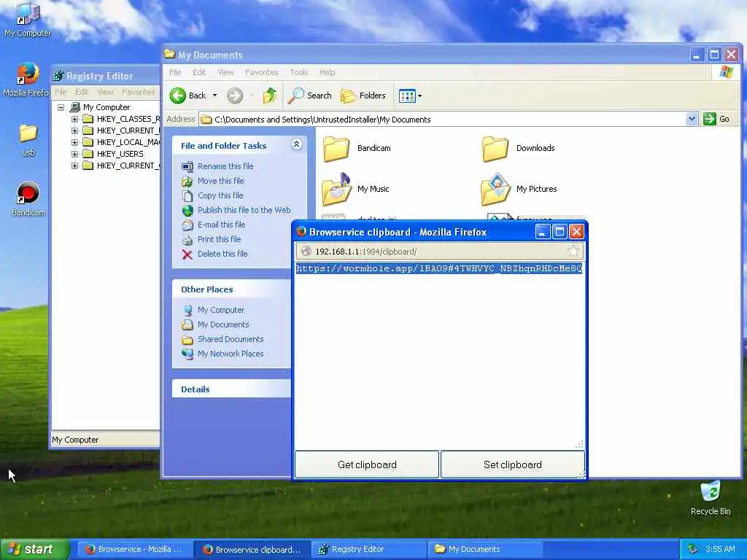
Task: Open the Favorites menu in My Documents
Action: tap(262, 72)
